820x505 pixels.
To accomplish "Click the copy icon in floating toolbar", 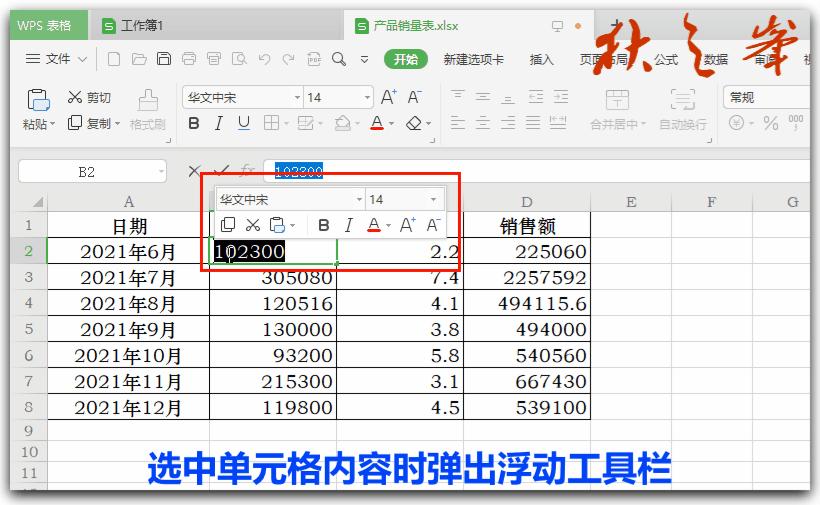I will (x=227, y=225).
